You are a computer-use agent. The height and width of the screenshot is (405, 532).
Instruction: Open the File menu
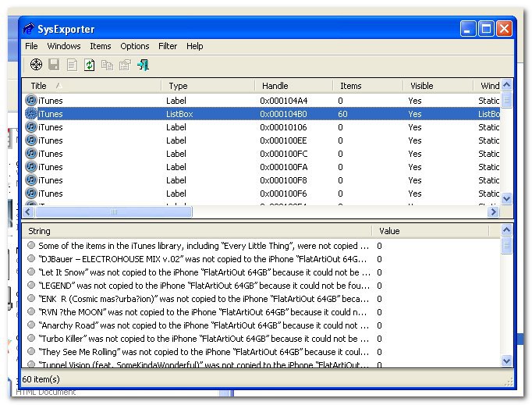[x=31, y=46]
